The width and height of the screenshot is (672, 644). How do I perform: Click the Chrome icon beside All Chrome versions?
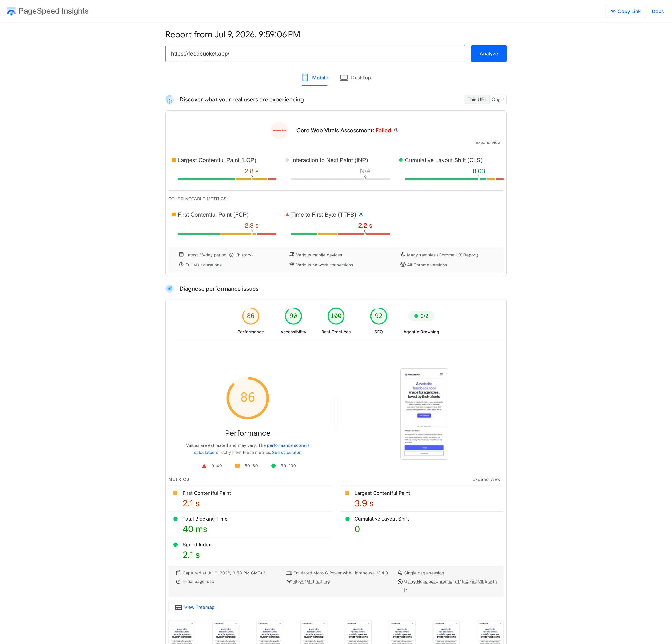(x=403, y=265)
